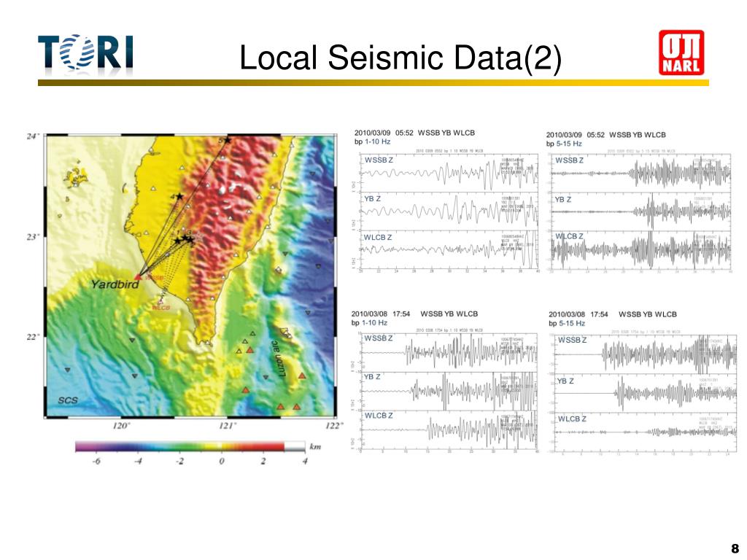The image size is (747, 560).
Task: Click the 2010/03/08 17:54 bp 5-15 Hz heading
Action: click(x=613, y=319)
